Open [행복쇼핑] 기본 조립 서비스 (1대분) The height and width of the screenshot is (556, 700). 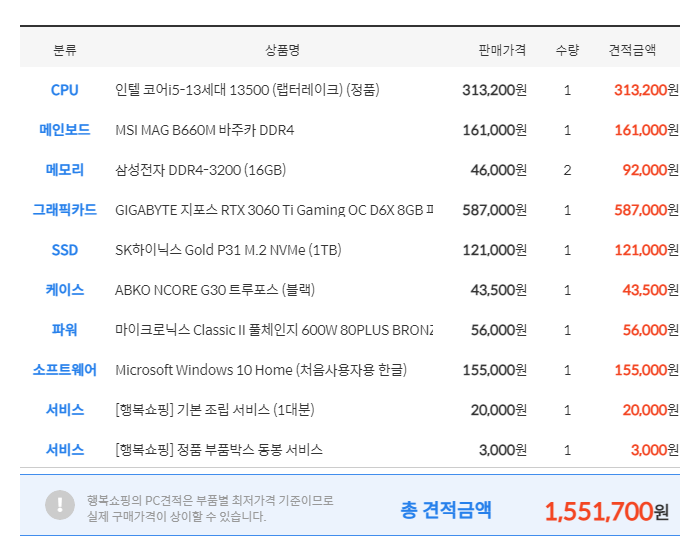click(x=215, y=410)
